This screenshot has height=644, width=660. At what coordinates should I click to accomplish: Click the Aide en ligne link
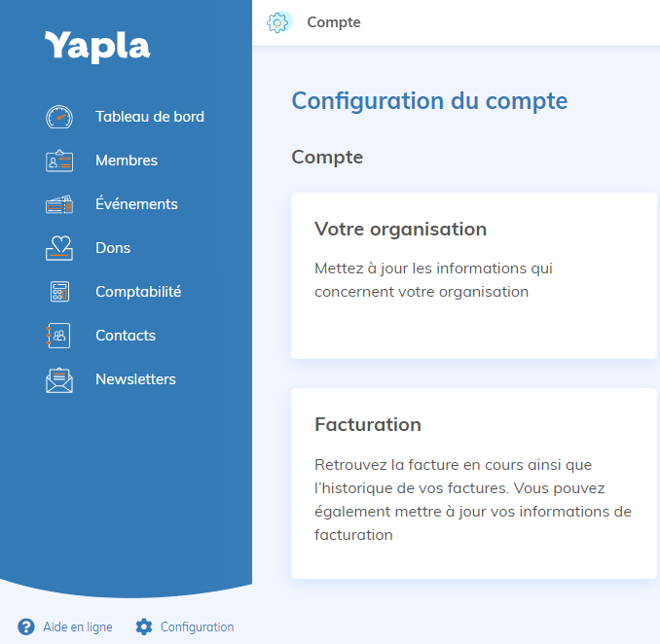click(65, 626)
